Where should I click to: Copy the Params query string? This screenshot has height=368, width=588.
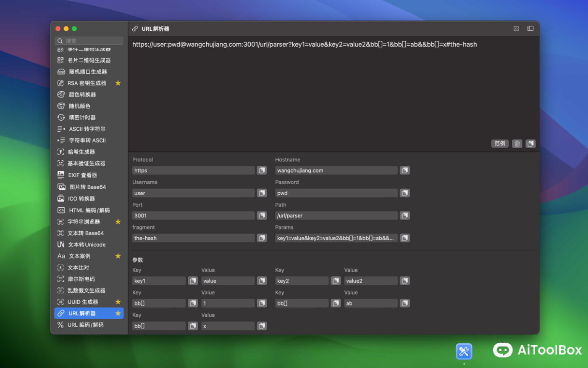click(x=404, y=238)
